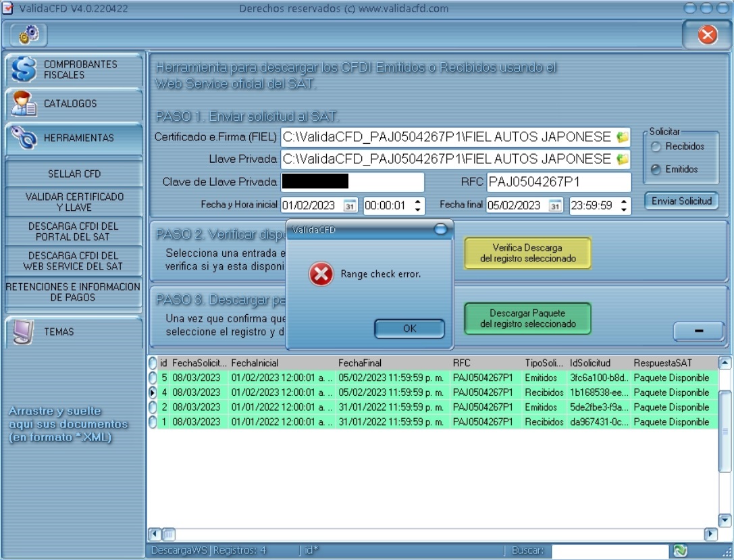Click the FechaSolicit... column header

[x=200, y=363]
